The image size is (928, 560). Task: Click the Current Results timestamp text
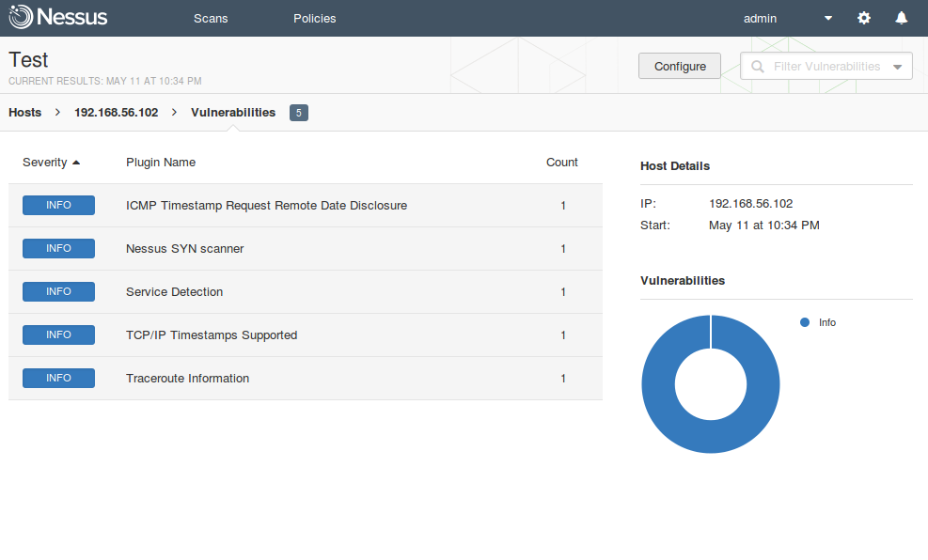pyautogui.click(x=104, y=81)
